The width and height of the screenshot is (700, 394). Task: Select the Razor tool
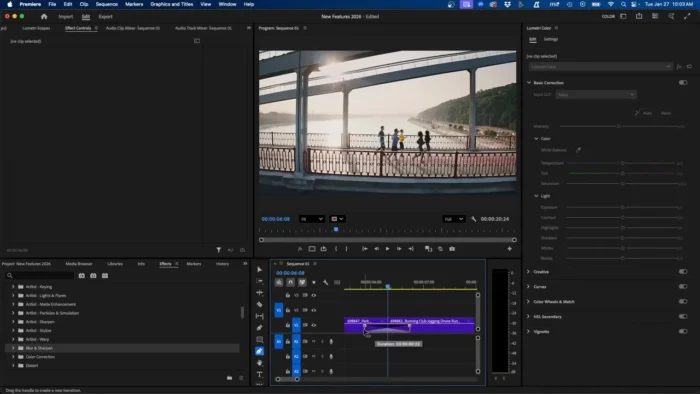[259, 304]
